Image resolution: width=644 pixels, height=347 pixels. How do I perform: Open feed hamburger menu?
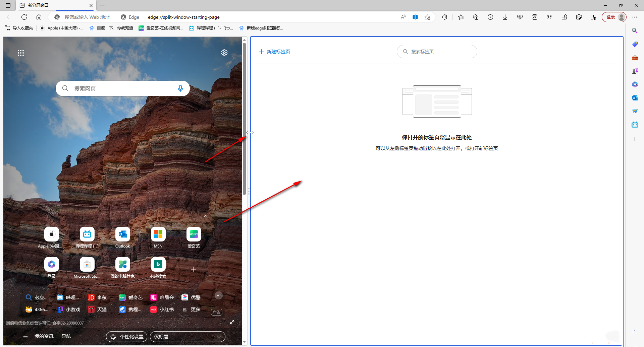25,336
